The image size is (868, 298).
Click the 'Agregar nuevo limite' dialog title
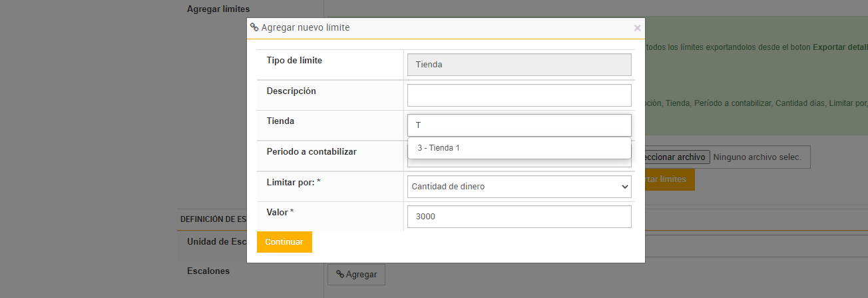click(x=306, y=27)
